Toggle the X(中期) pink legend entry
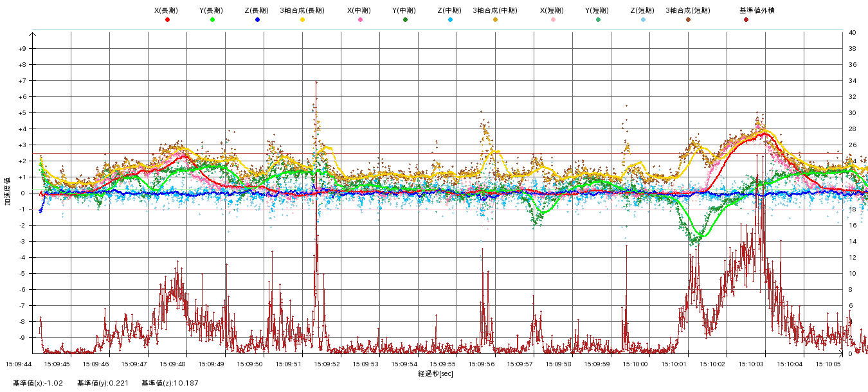 [360, 20]
